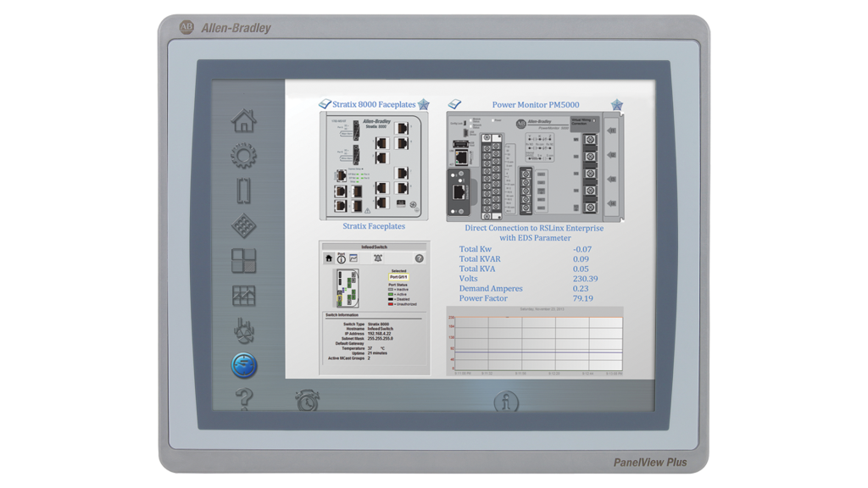Image resolution: width=868 pixels, height=488 pixels.
Task: Click star icon beside Stratix 8000 Faceplates
Action: (424, 104)
